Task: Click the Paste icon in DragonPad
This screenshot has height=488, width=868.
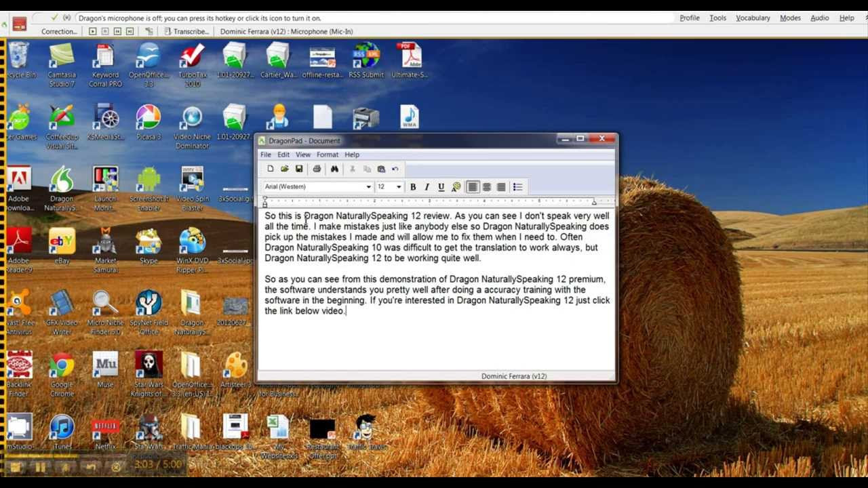Action: (x=381, y=169)
